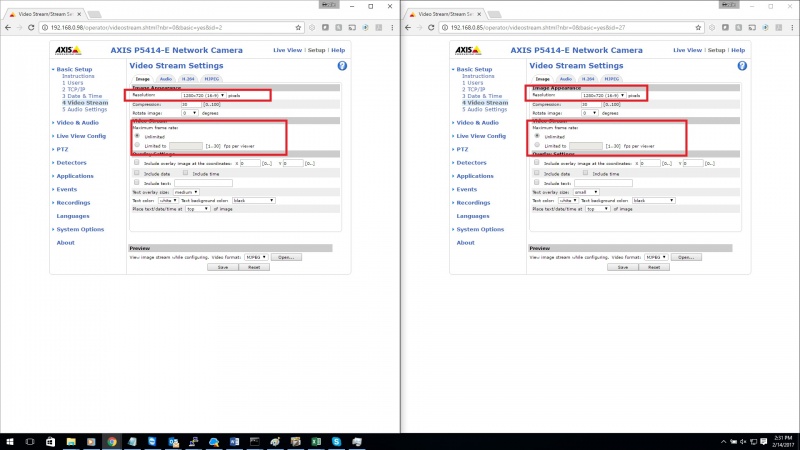Check Include text in the left window

tap(137, 183)
